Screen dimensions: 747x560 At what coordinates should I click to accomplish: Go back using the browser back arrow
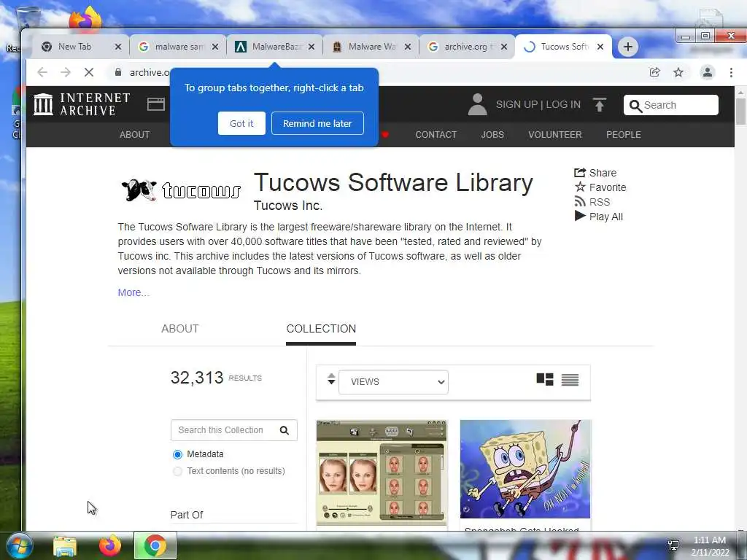(x=42, y=72)
